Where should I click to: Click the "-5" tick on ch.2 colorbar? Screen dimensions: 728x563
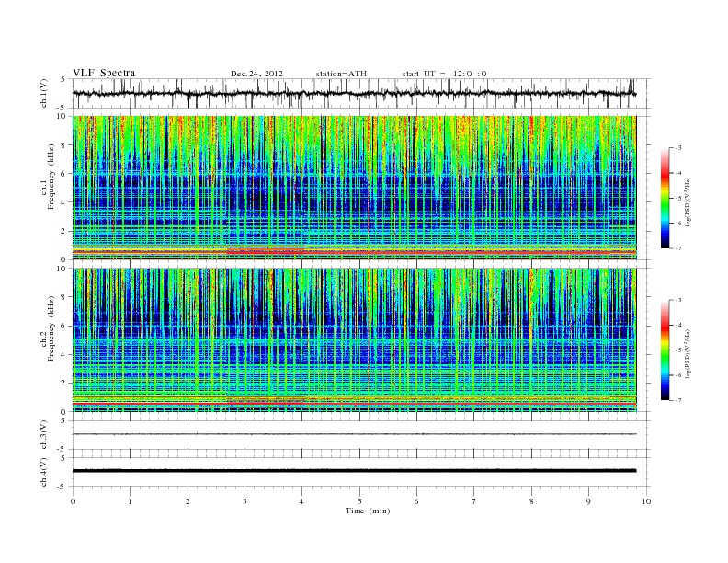[677, 350]
